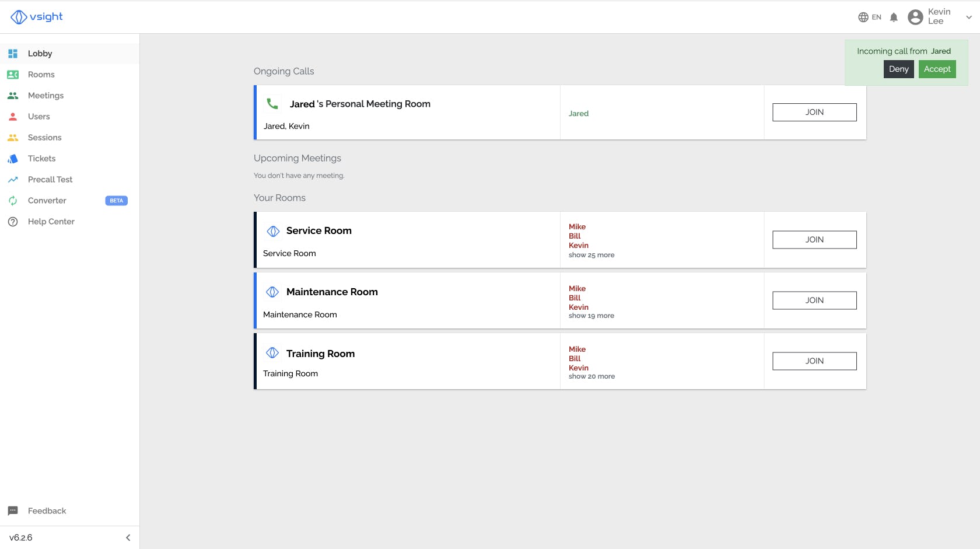980x549 pixels.
Task: Deny the incoming call from Jared
Action: click(898, 69)
